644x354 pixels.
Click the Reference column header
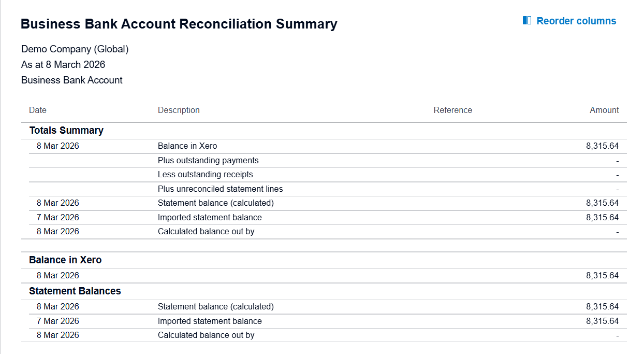tap(452, 110)
